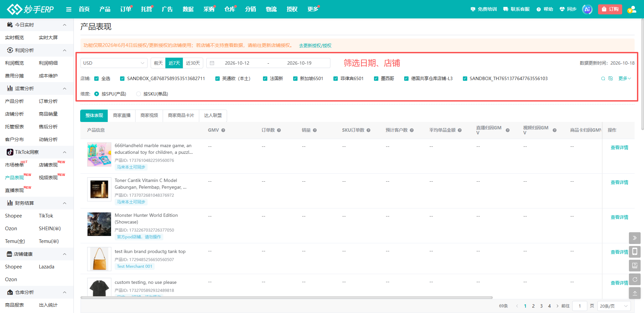Switch to the 达人联盟 tab
This screenshot has width=644, height=313.
pos(213,115)
